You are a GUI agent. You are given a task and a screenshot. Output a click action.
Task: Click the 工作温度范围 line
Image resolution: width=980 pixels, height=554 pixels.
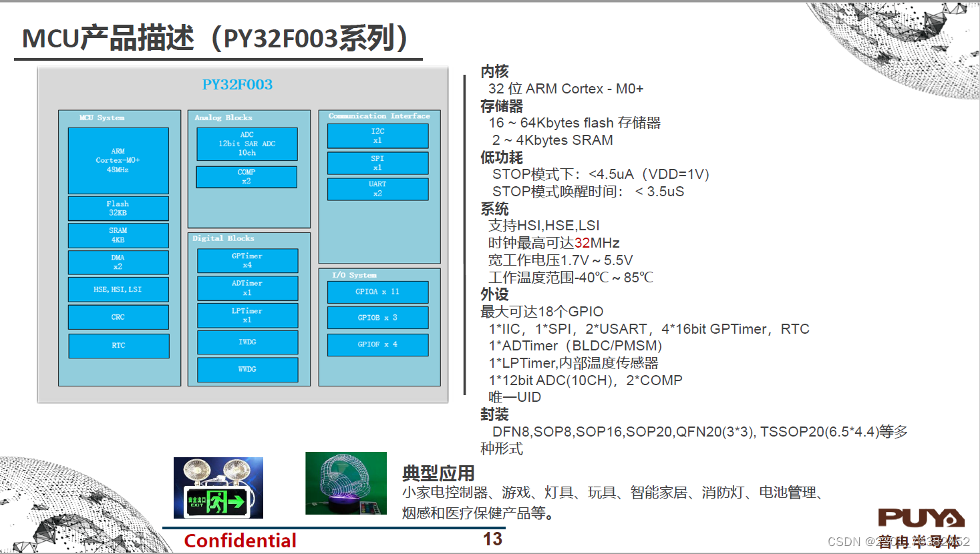570,277
